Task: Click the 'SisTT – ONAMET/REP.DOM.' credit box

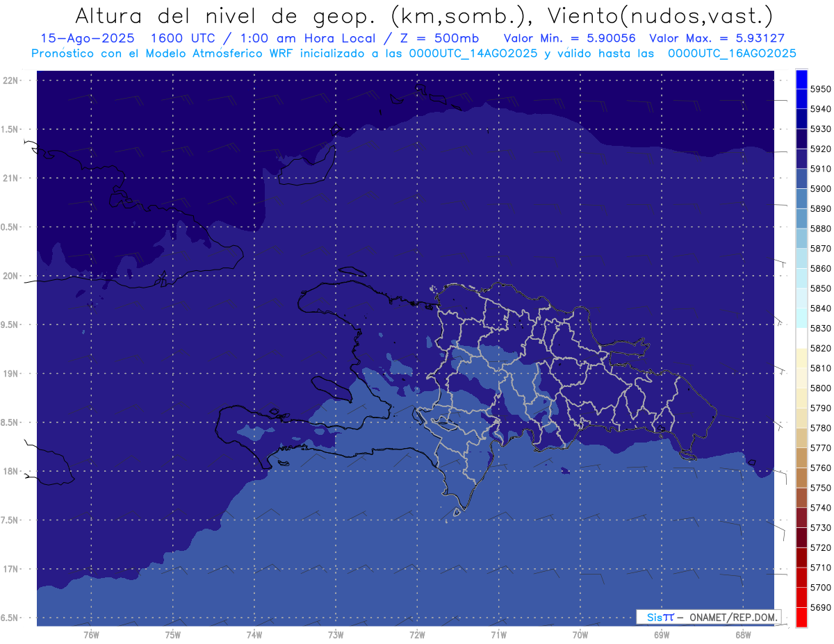Action: (x=708, y=617)
